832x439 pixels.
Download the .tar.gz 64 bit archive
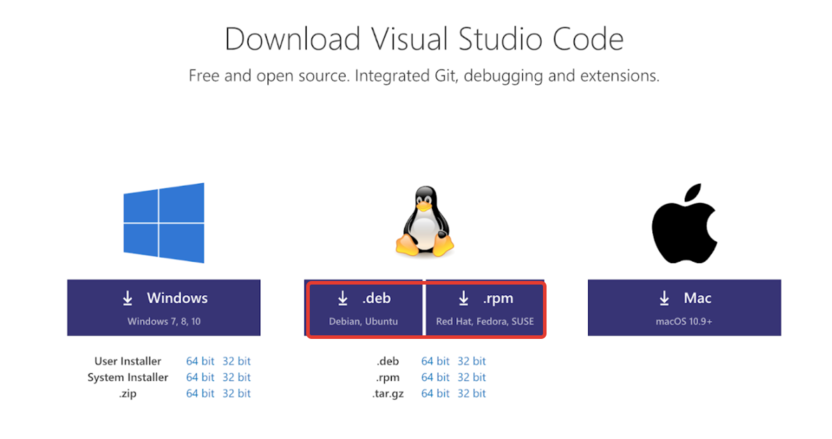pos(435,393)
